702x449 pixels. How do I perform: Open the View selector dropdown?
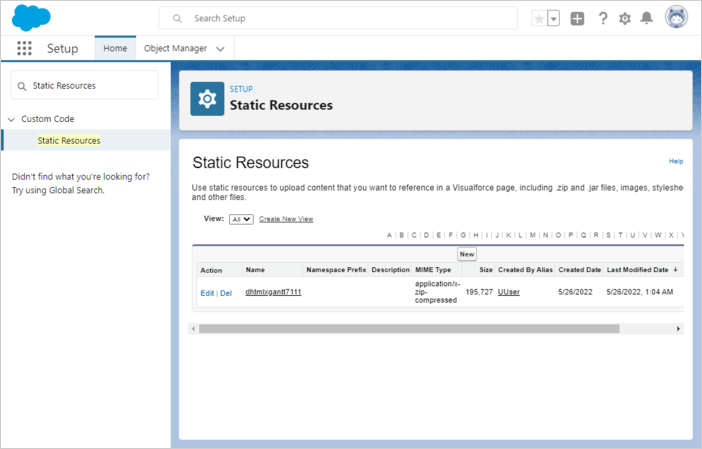241,219
